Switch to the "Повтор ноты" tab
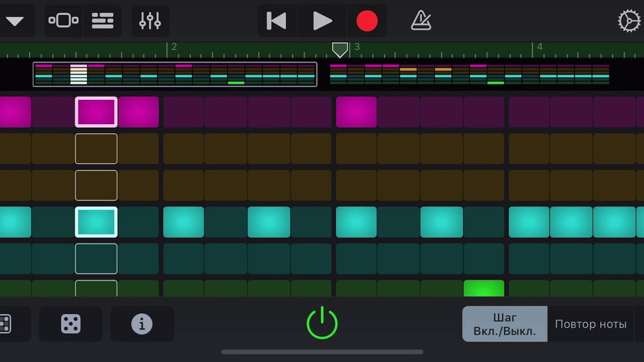The height and width of the screenshot is (362, 644). point(591,324)
